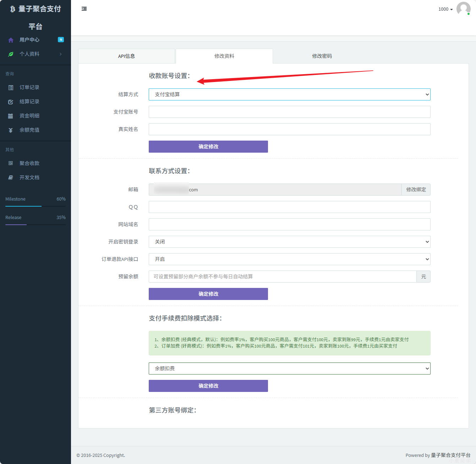This screenshot has width=476, height=464.
Task: Open the 结算方式 dropdown
Action: pyautogui.click(x=289, y=94)
